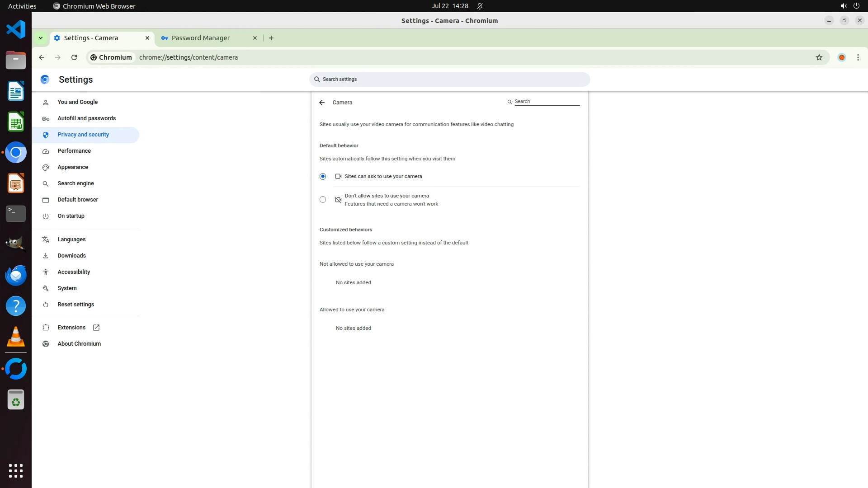Open new tab with plus icon

click(271, 38)
